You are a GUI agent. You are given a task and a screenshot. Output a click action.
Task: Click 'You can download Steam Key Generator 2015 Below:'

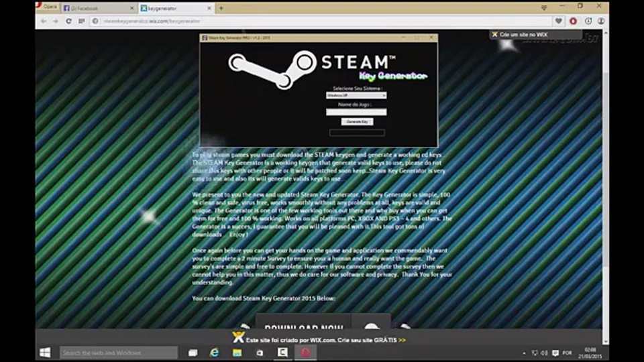(264, 298)
